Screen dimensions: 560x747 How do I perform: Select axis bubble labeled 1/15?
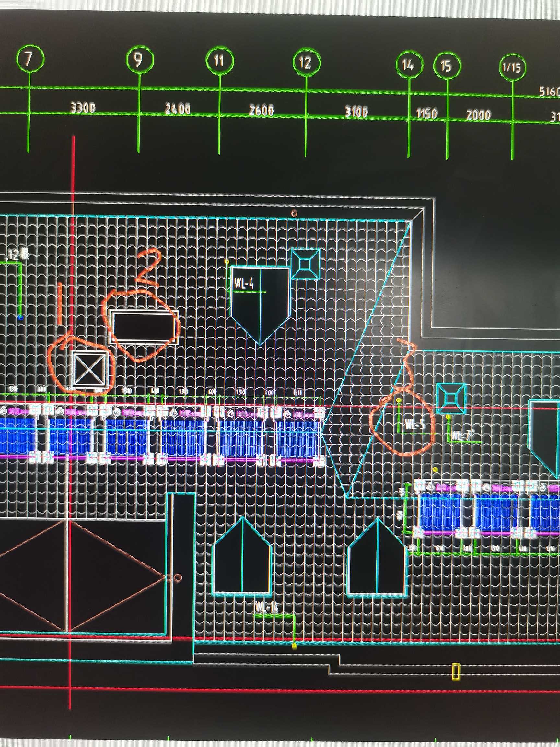(x=513, y=67)
